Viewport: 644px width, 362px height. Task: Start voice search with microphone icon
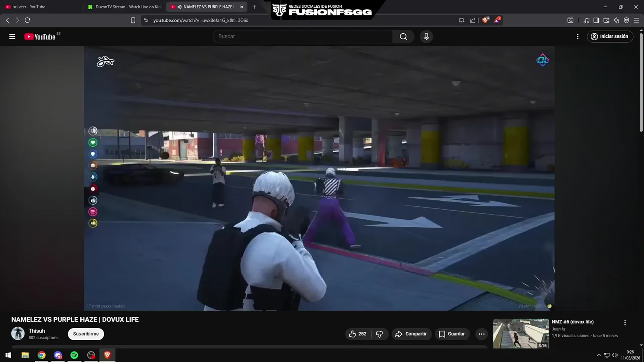tap(426, 36)
